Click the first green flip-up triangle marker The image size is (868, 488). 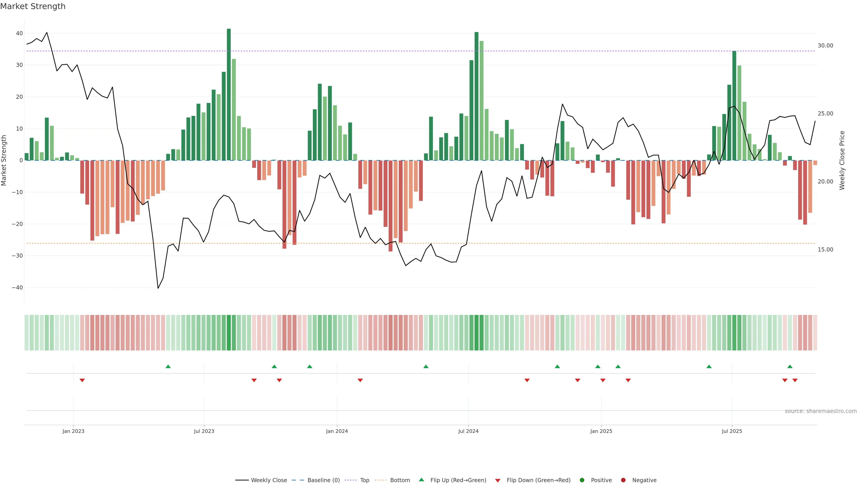click(168, 366)
